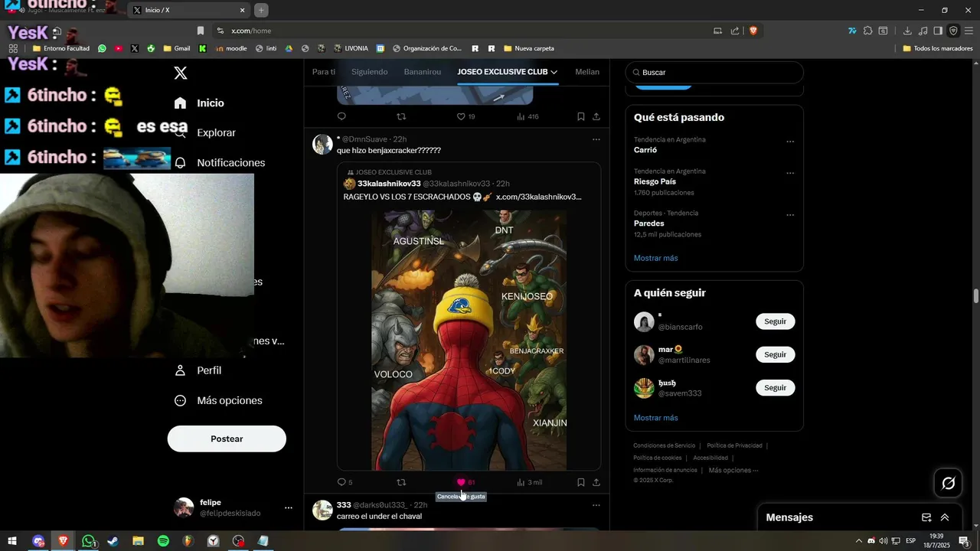Open more options on the @darks0ul333_ post
Screen dimensions: 980x551
(596, 505)
